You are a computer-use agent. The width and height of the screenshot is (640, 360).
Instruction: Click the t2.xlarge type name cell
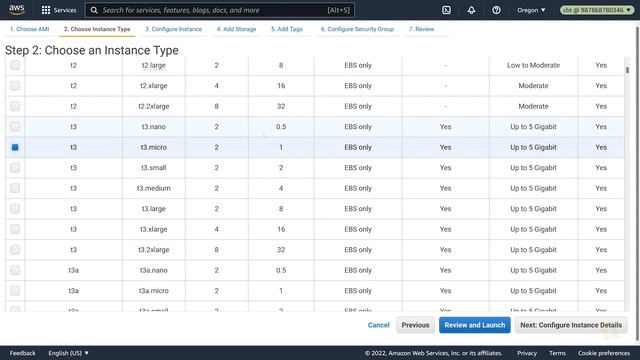tap(153, 86)
